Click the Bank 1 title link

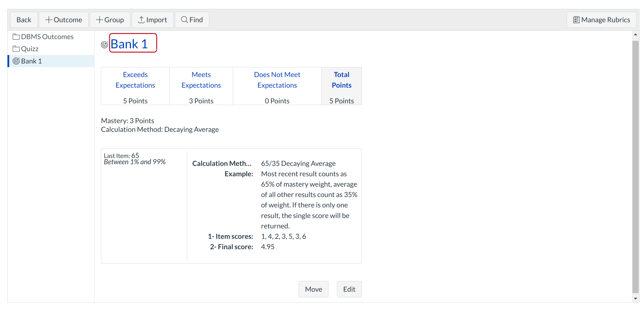129,44
